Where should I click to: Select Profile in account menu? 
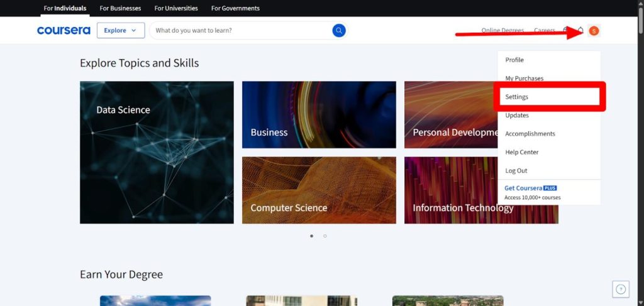tap(549, 60)
